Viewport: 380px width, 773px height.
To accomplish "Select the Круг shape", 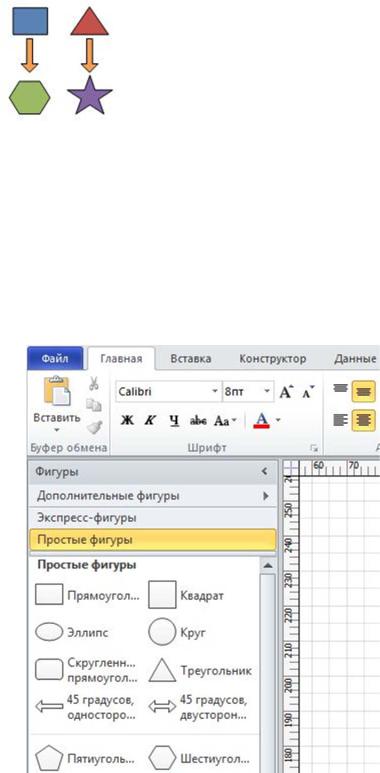I will click(176, 632).
